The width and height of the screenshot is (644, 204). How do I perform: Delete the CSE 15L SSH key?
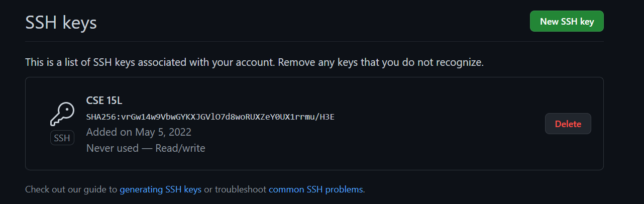568,124
